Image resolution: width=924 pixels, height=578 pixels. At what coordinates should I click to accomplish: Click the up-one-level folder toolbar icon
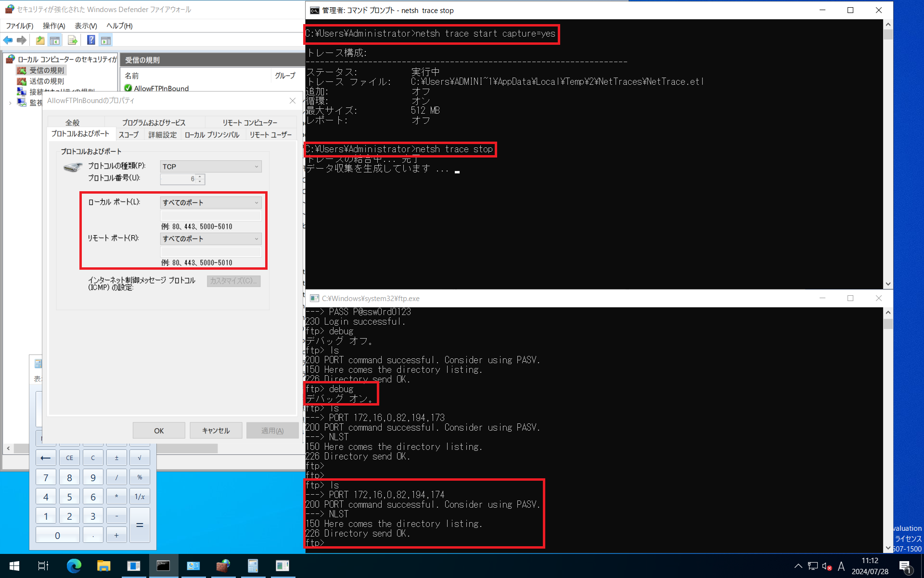point(40,40)
